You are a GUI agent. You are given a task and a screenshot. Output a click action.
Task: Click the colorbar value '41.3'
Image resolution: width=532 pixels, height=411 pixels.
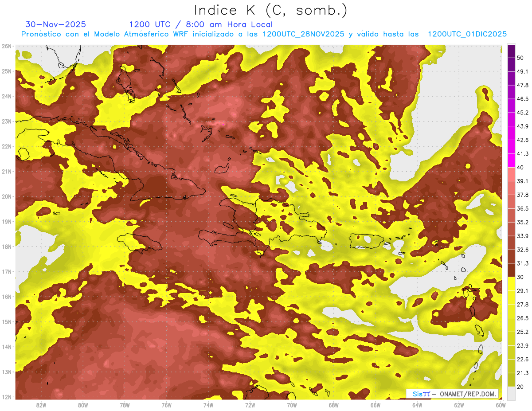[523, 154]
